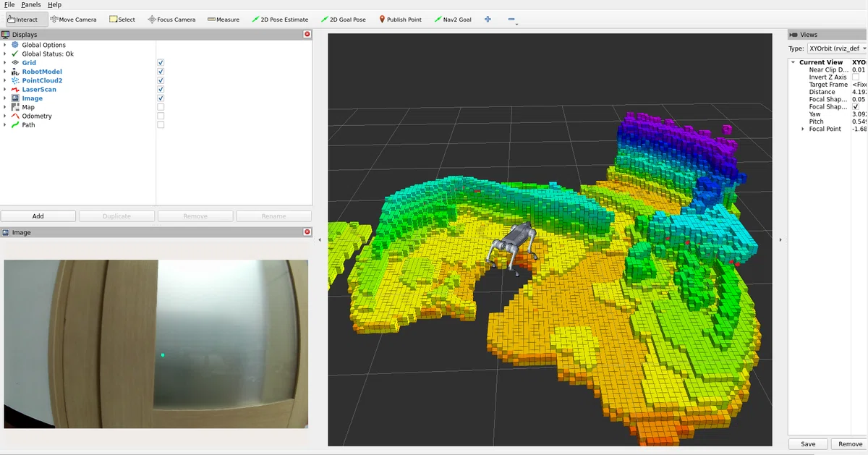This screenshot has width=868, height=455.
Task: Close the Displays panel with red X
Action: (307, 34)
